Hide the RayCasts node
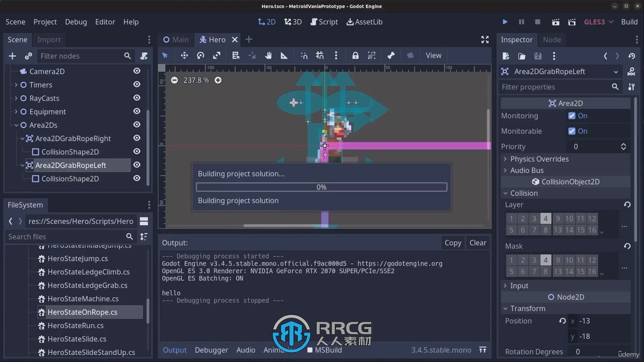This screenshot has height=362, width=644. pos(136,98)
